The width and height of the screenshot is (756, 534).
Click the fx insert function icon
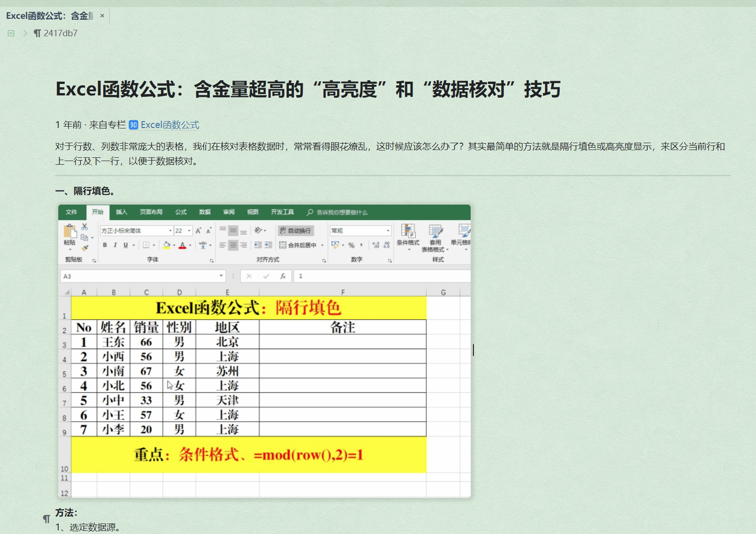point(283,276)
